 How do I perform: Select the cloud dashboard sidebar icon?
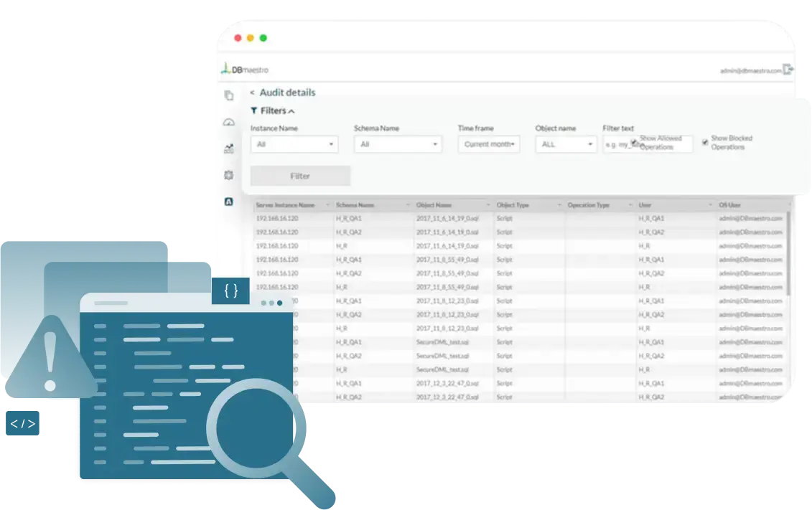point(228,121)
